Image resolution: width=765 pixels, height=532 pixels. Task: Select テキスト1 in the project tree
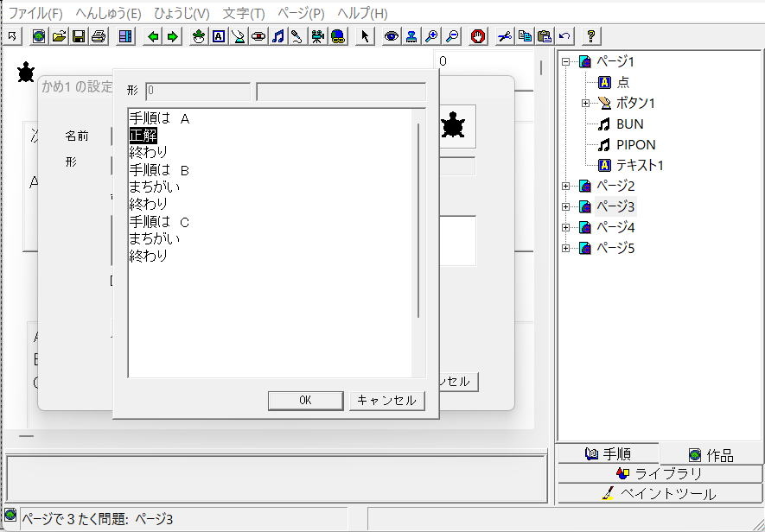click(x=640, y=165)
